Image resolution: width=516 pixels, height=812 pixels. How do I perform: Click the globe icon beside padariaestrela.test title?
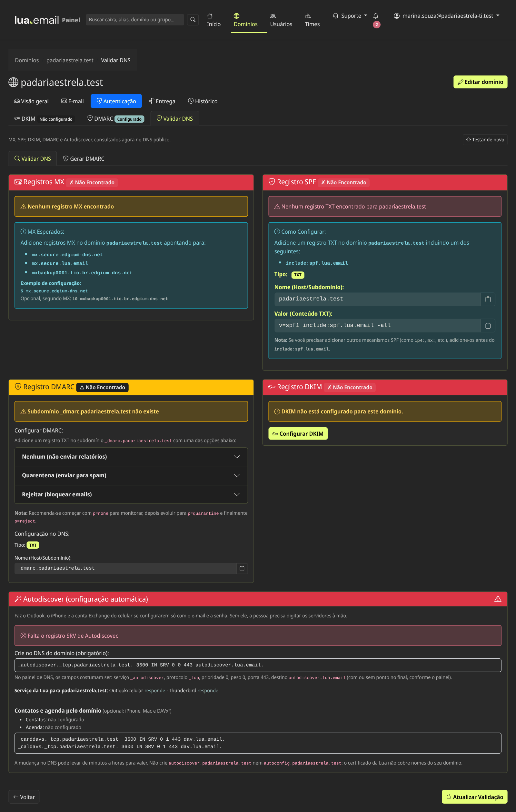point(14,82)
